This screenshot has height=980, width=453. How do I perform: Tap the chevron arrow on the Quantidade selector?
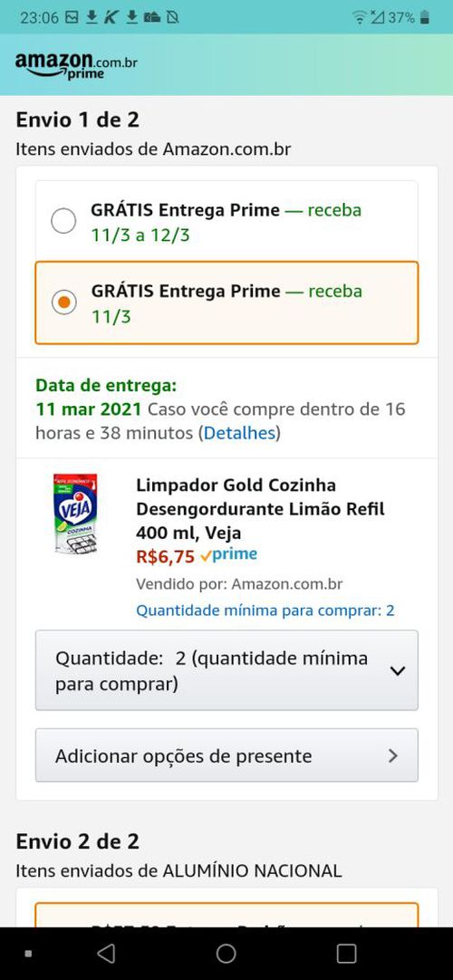pos(398,670)
